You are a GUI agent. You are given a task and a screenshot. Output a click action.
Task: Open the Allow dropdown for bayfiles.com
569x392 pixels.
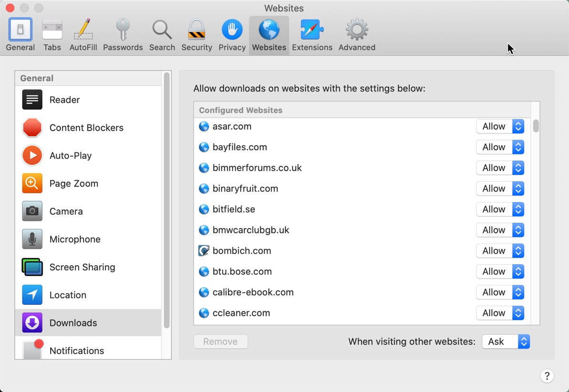tap(500, 147)
